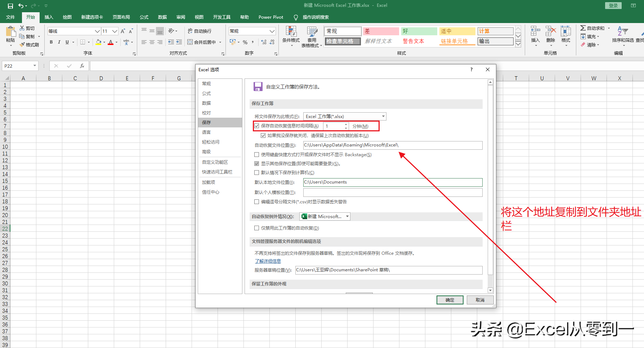Click the learn more details link
Viewport: 644px width, 348px height.
(268, 261)
